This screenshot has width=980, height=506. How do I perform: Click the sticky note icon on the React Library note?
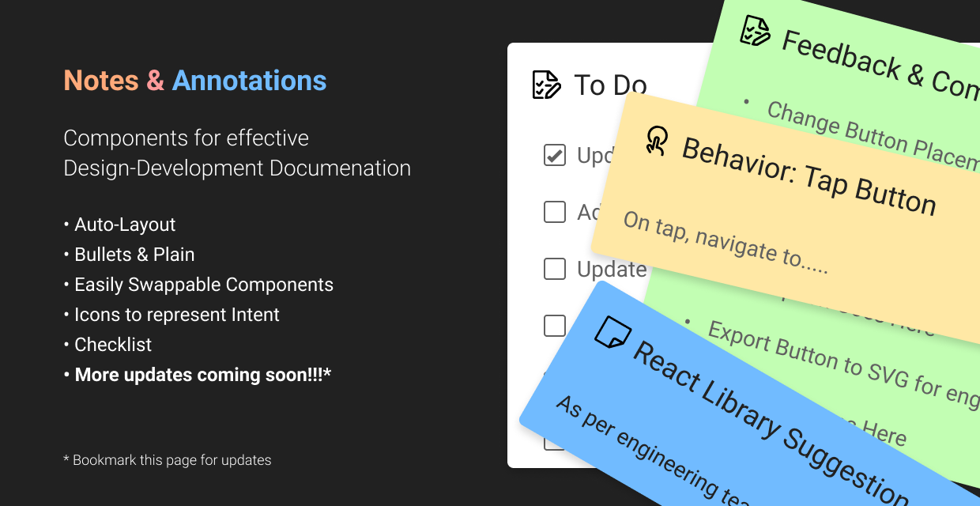coord(612,332)
